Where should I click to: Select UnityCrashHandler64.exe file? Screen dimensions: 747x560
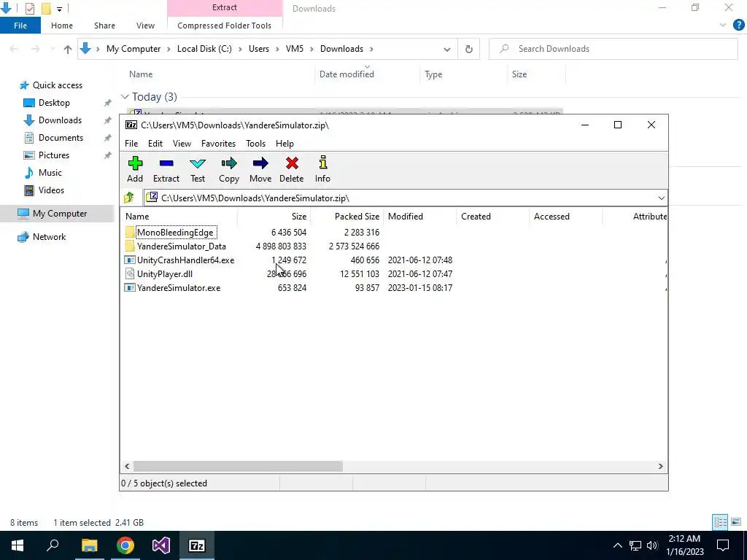[x=186, y=260]
